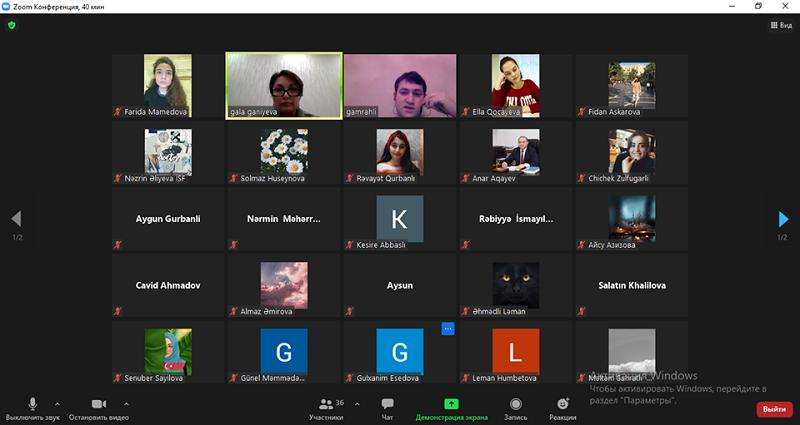Viewport: 800px width, 425px height.
Task: Click muted mic icon on Kesire Abbasli
Action: pos(349,245)
